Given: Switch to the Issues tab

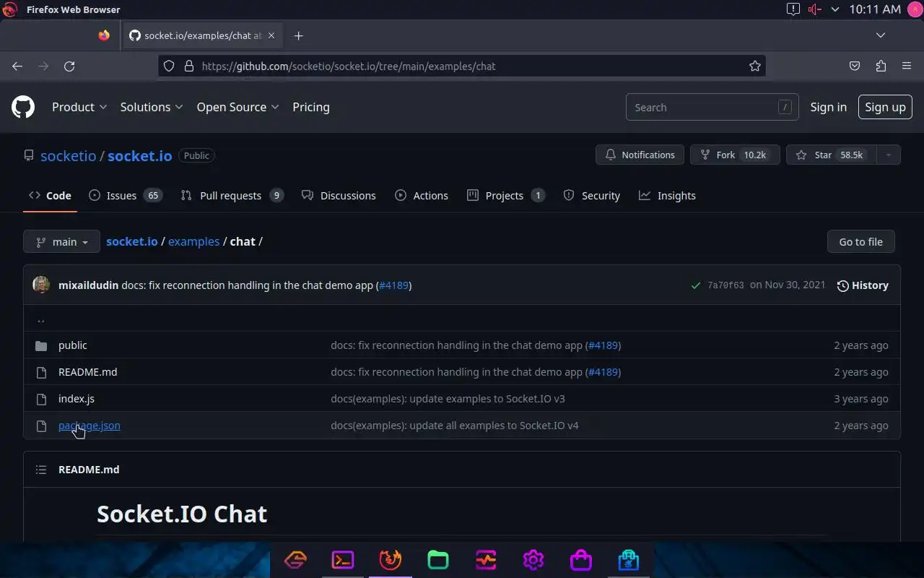Looking at the screenshot, I should pyautogui.click(x=126, y=196).
